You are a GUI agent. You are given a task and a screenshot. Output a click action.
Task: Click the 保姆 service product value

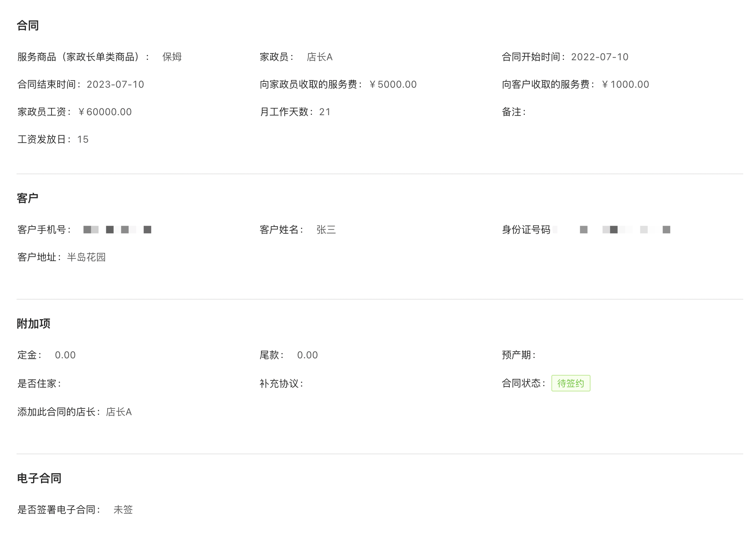(172, 57)
